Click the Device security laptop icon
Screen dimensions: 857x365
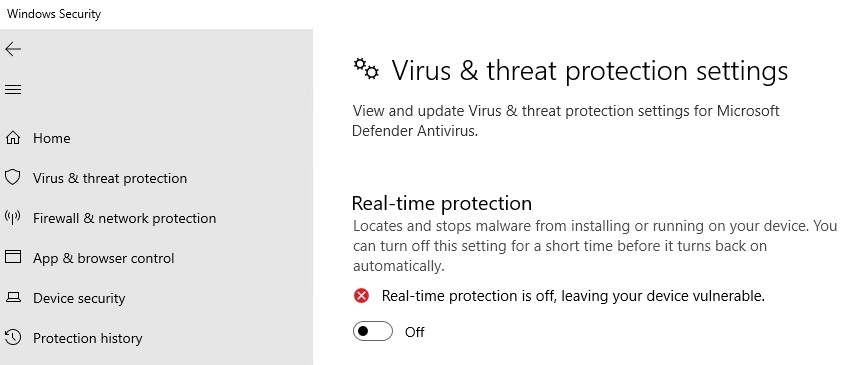click(13, 298)
